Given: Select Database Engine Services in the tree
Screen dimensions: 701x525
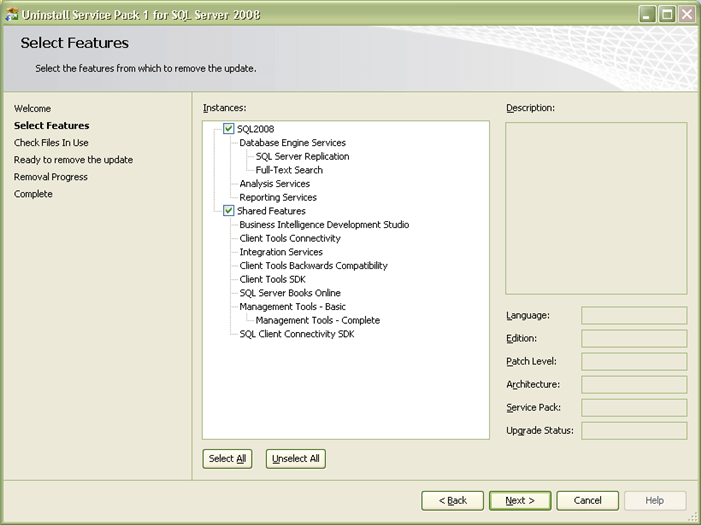Looking at the screenshot, I should click(x=292, y=143).
